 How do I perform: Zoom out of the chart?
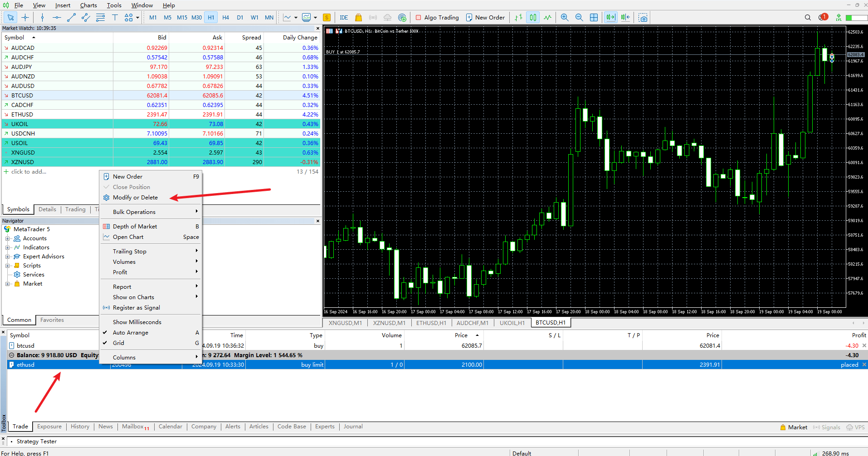[x=579, y=18]
